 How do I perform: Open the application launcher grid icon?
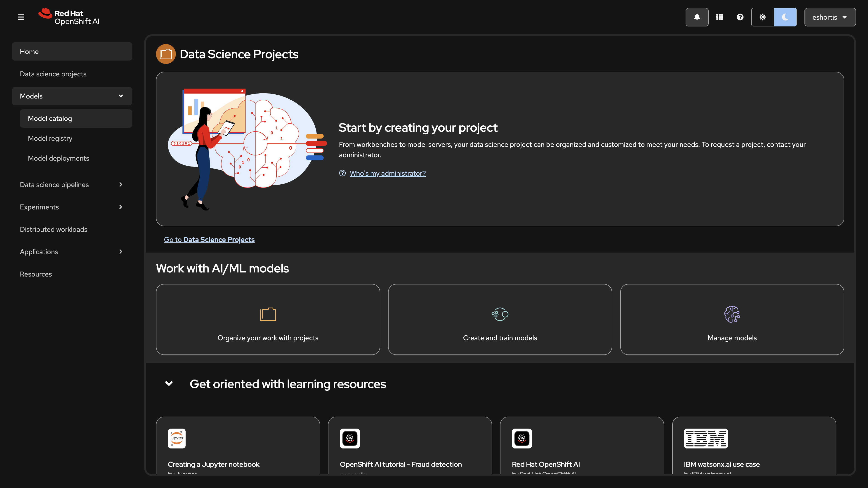pyautogui.click(x=719, y=17)
